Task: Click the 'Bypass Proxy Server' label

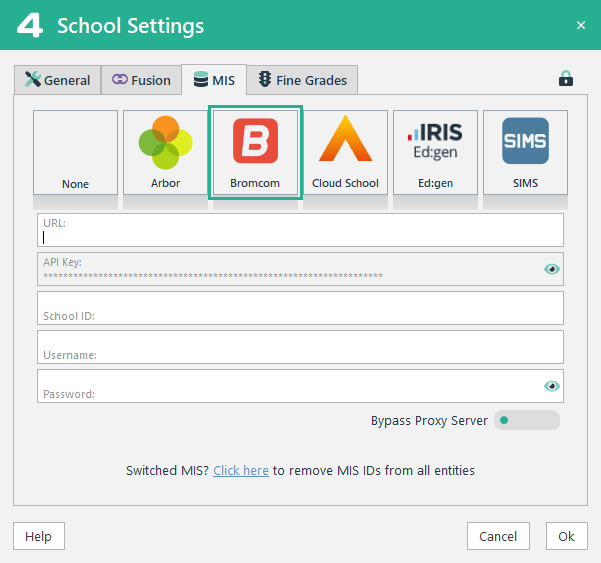Action: coord(429,420)
